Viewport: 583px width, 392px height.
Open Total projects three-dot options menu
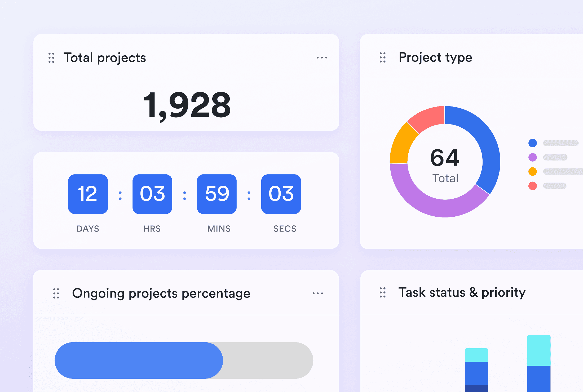(x=322, y=58)
